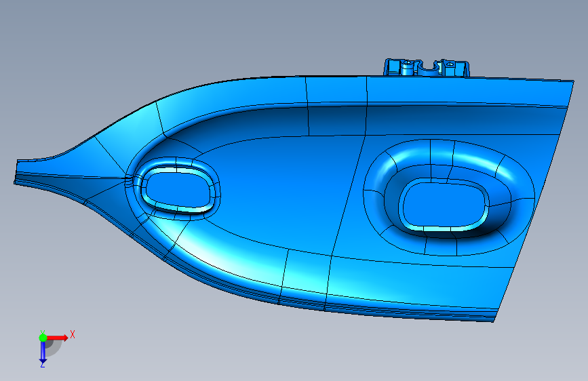Viewport: 588px width, 381px height.
Task: Click the blue Z axis arrow on the triad
Action: (x=43, y=352)
